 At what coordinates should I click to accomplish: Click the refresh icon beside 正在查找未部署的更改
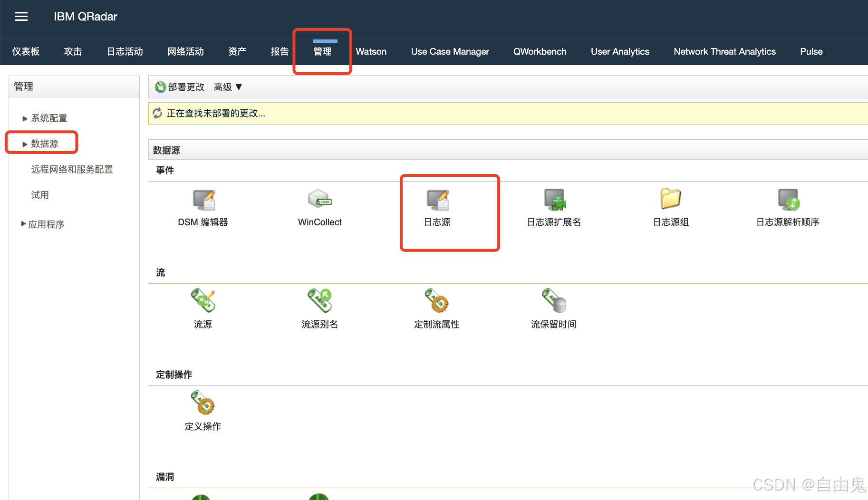pyautogui.click(x=157, y=113)
